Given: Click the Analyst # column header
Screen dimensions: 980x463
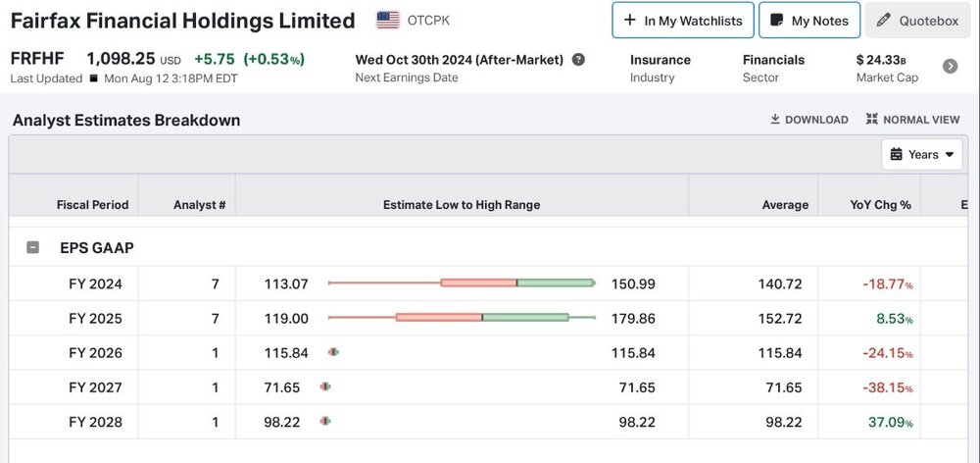Looking at the screenshot, I should click(x=199, y=205).
